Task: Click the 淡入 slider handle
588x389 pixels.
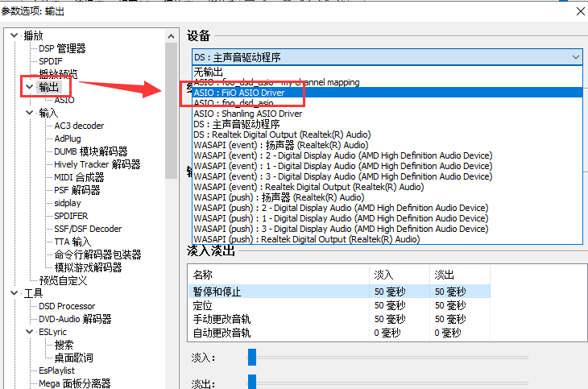Action: coord(252,357)
